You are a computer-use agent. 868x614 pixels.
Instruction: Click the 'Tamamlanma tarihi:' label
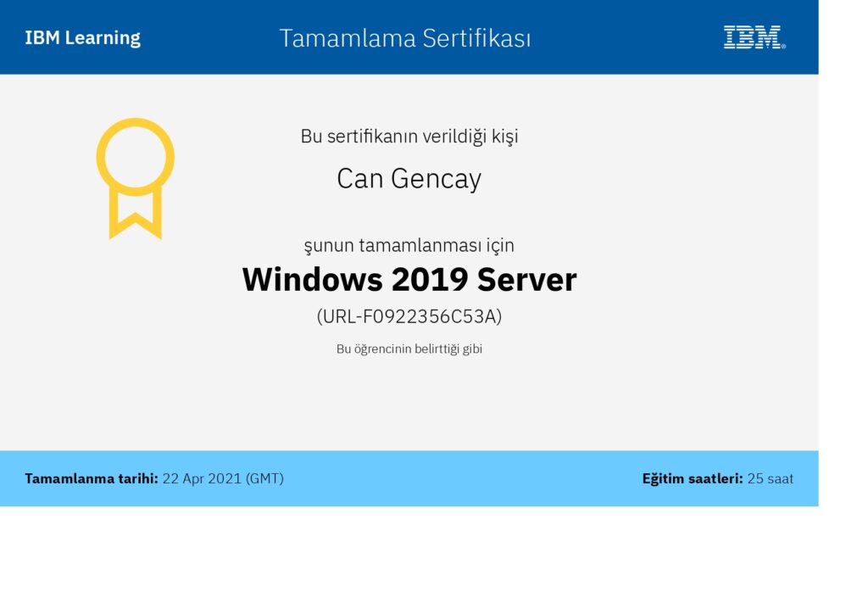92,478
